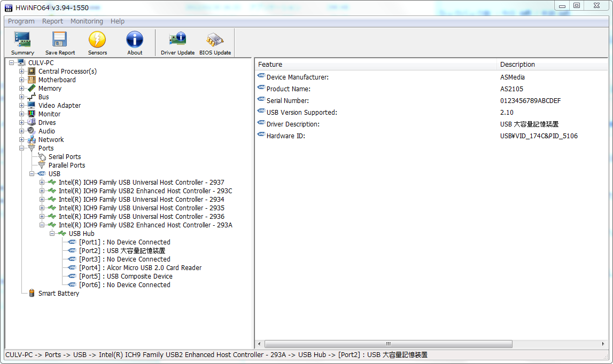Select Host Controller - 2935 entry
Screen dimensions: 613x364
point(141,208)
